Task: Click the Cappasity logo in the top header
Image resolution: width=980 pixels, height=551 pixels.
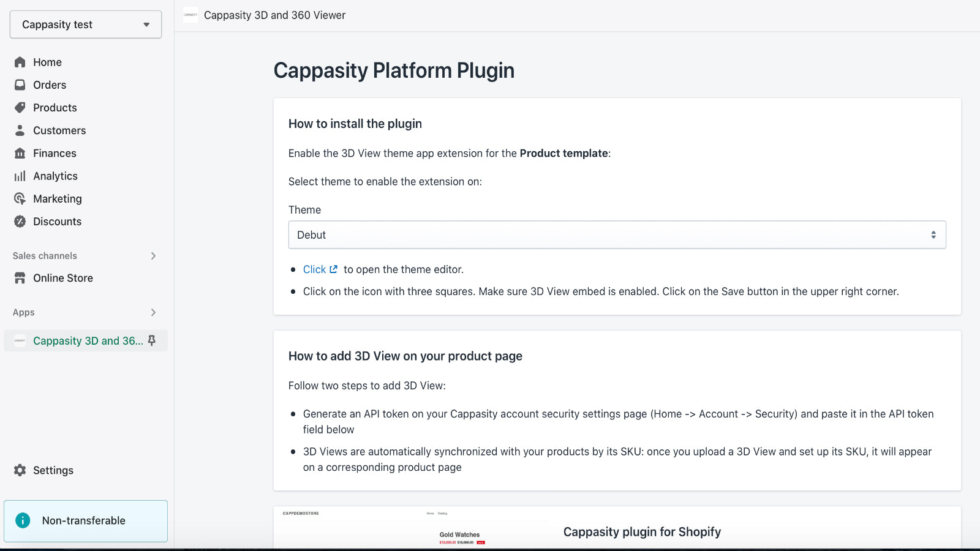Action: pos(190,15)
